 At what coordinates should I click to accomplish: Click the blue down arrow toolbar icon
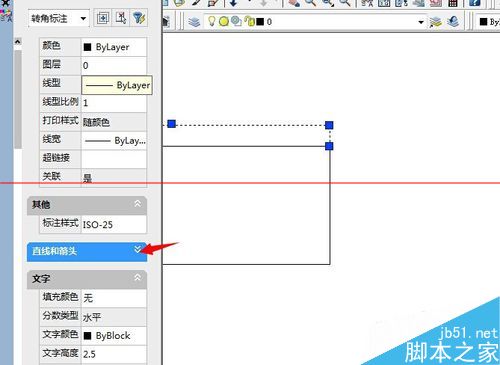tap(233, 3)
